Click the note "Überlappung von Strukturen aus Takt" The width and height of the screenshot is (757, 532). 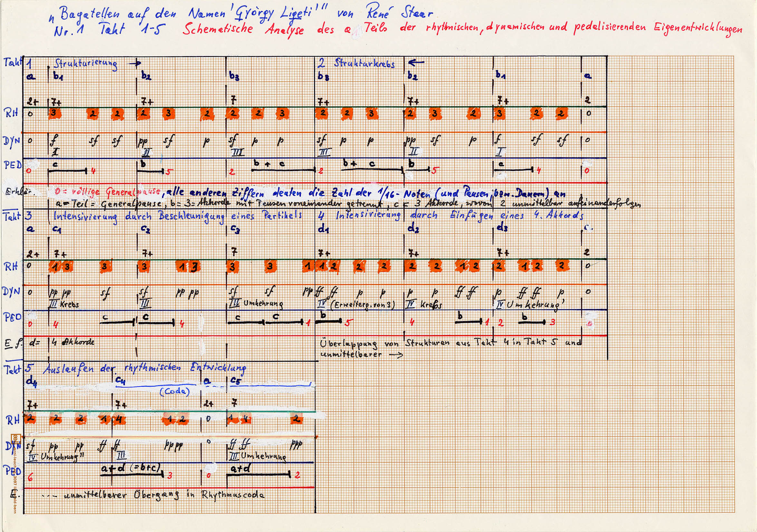[x=408, y=343]
